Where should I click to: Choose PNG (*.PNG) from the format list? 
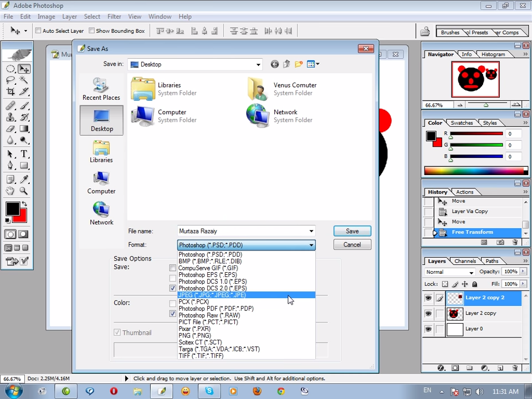(246, 336)
